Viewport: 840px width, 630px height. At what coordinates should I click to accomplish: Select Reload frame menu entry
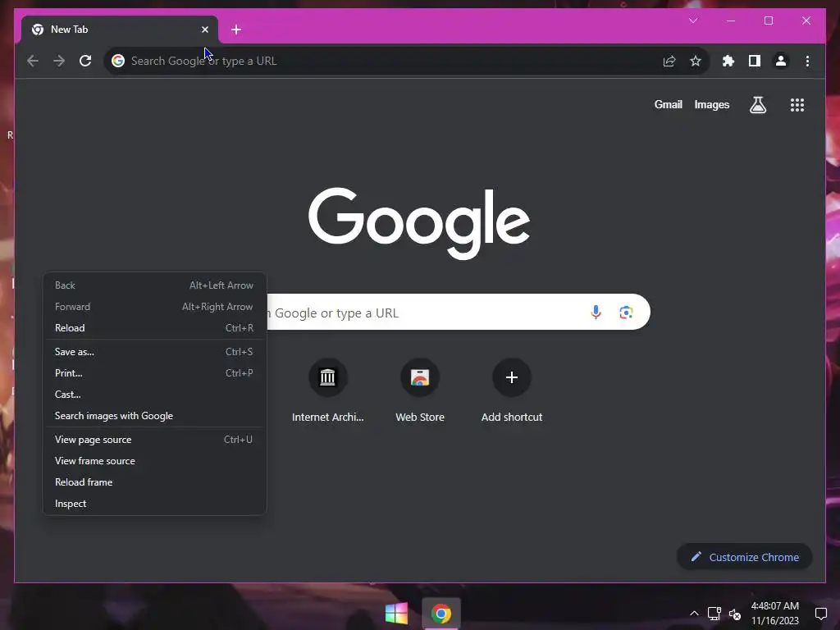(x=154, y=482)
